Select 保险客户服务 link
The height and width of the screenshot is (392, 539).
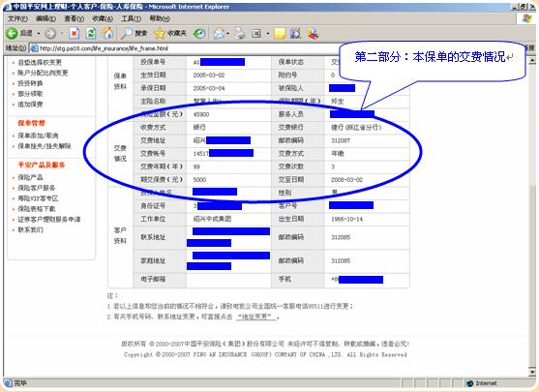click(37, 188)
